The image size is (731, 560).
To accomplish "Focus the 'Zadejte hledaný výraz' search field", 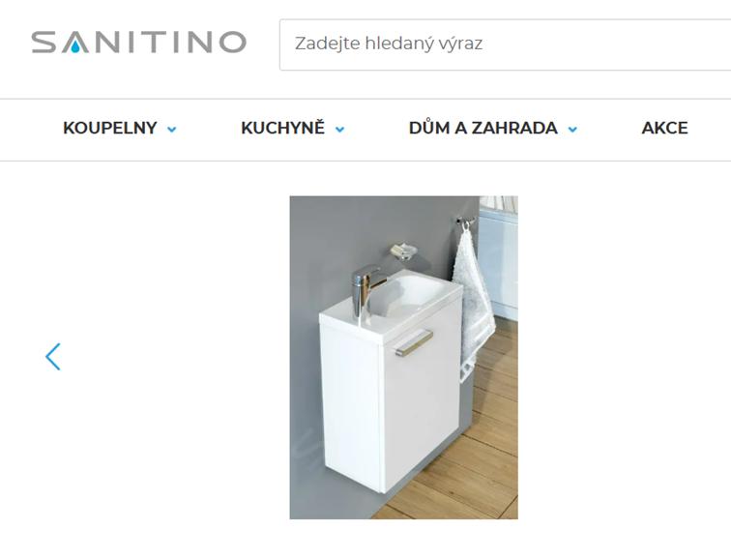I will click(x=506, y=44).
